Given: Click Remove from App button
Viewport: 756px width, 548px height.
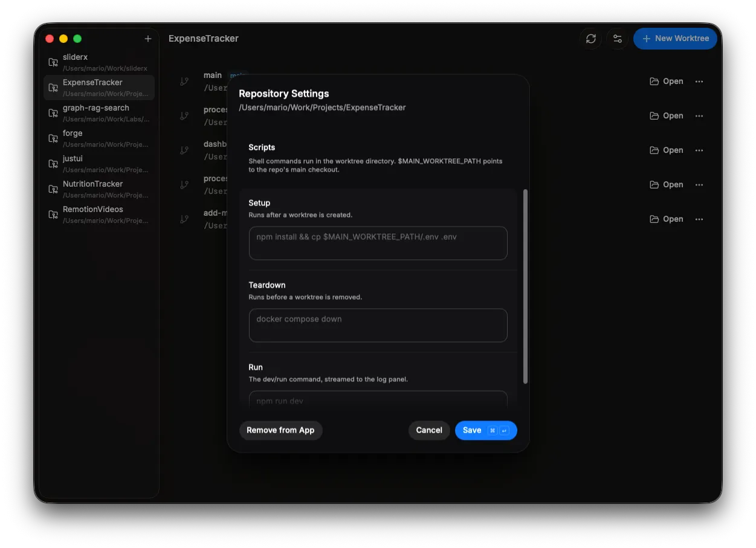Looking at the screenshot, I should pos(280,430).
